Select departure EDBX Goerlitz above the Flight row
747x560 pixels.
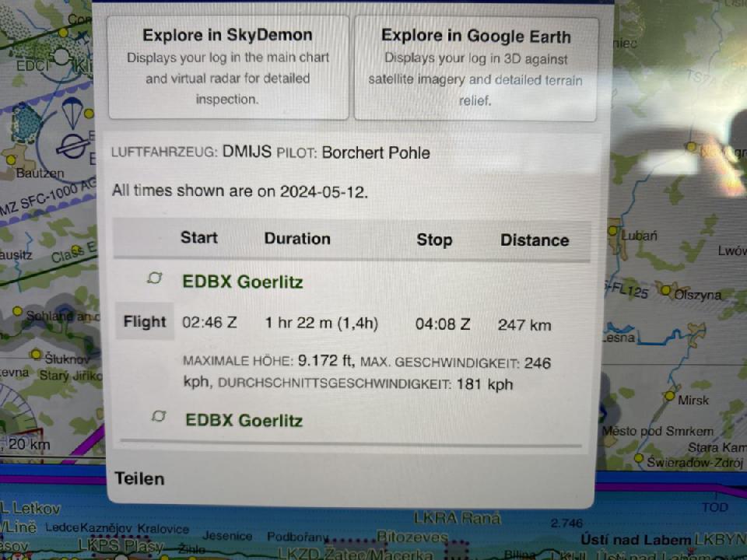click(243, 282)
